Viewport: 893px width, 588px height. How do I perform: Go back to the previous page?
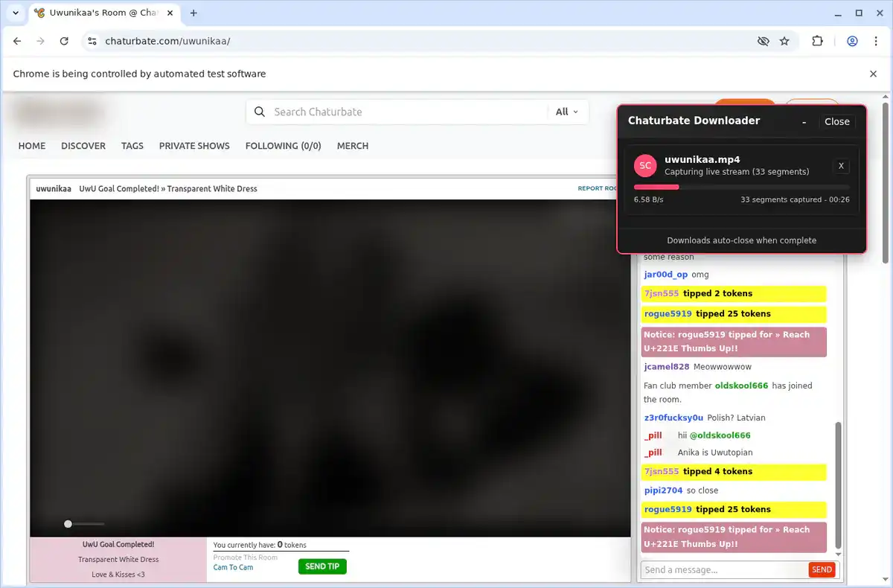tap(17, 41)
